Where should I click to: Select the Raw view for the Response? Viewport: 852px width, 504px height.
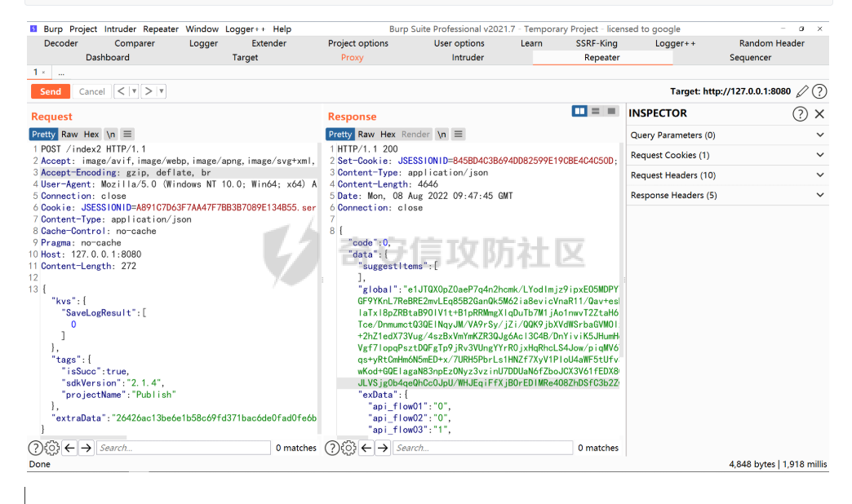click(x=366, y=134)
